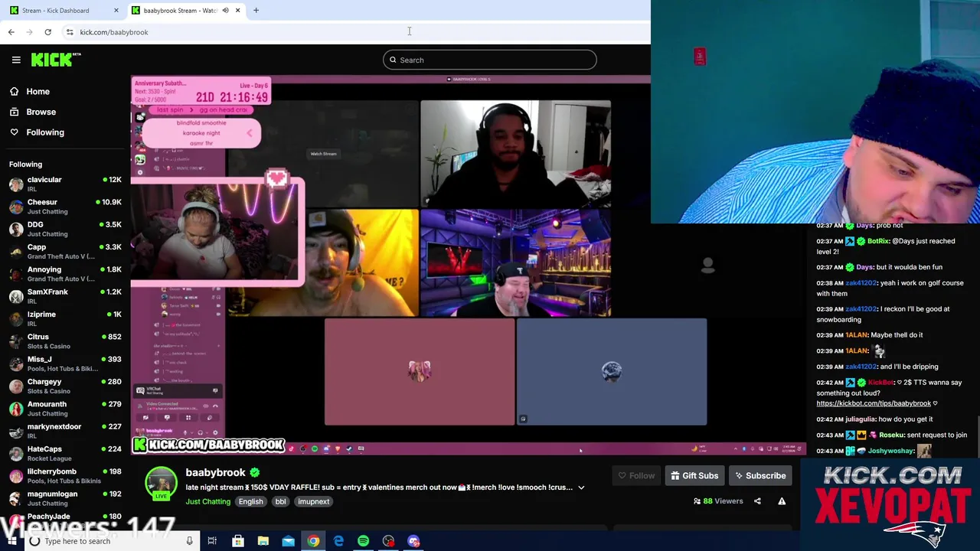Click Windows taskbar search box
Image resolution: width=980 pixels, height=551 pixels.
point(111,541)
